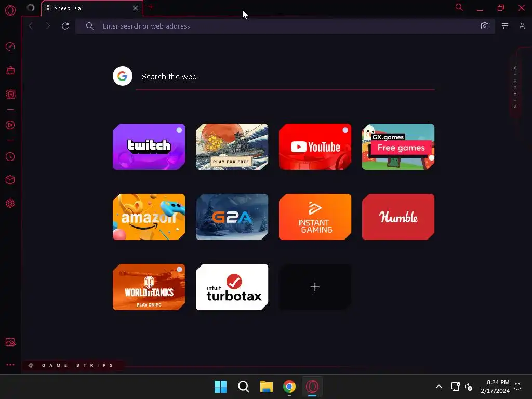Screen dimensions: 532x399
Task: Add a new speed dial site
Action: [315, 287]
